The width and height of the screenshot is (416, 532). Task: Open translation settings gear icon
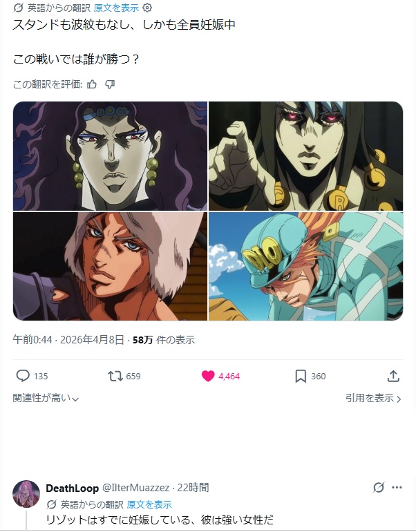click(x=147, y=8)
